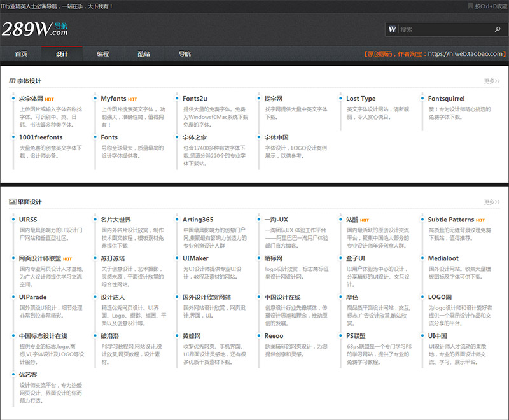The image size is (509, 420).
Task: Open the 首页 navigation tab
Action: pos(21,54)
